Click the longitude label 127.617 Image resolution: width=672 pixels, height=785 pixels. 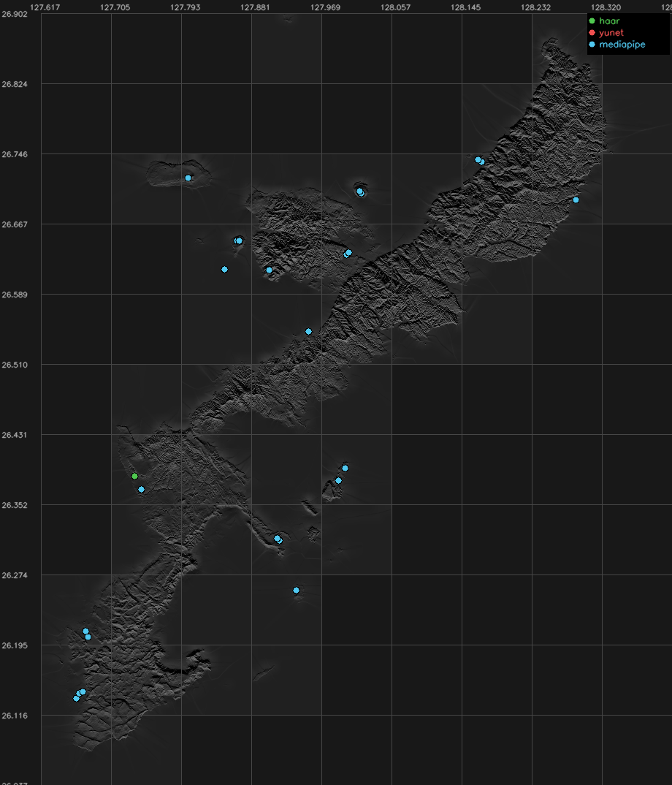45,7
